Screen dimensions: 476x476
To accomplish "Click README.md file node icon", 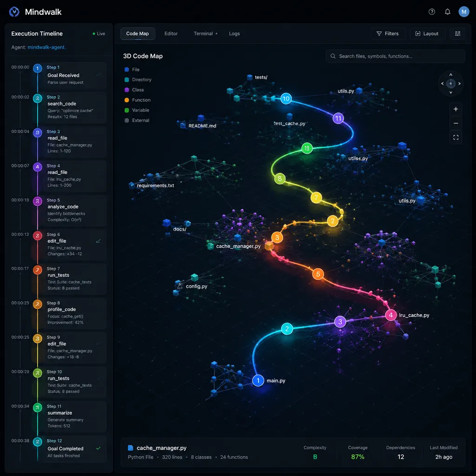I will [183, 126].
